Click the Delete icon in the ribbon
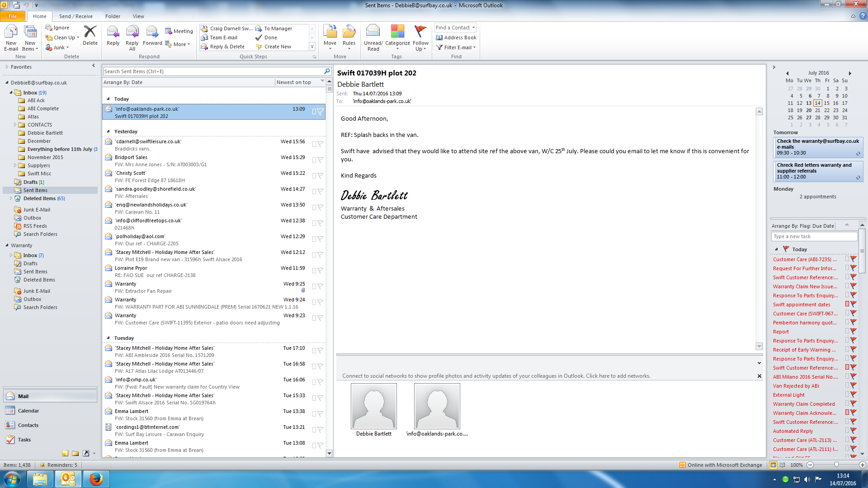Screen dimensions: 868x488 (x=90, y=32)
